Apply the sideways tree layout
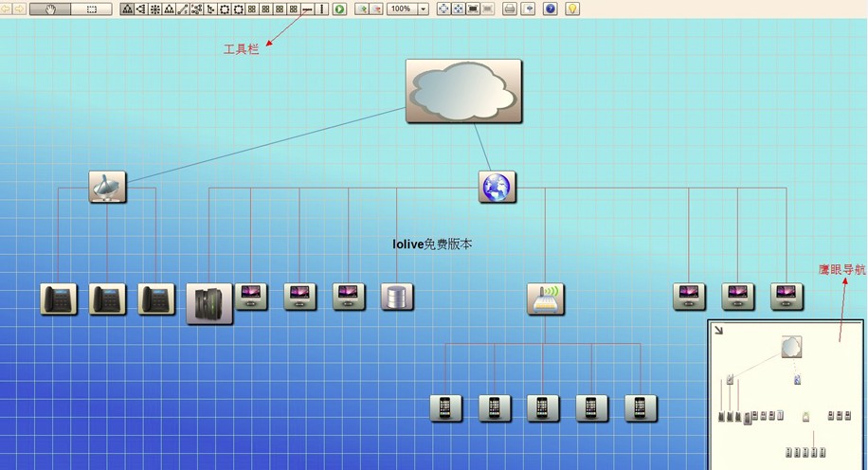 141,9
